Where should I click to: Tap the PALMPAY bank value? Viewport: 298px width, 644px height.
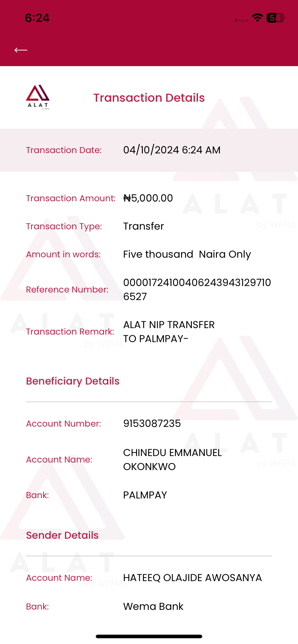point(145,495)
